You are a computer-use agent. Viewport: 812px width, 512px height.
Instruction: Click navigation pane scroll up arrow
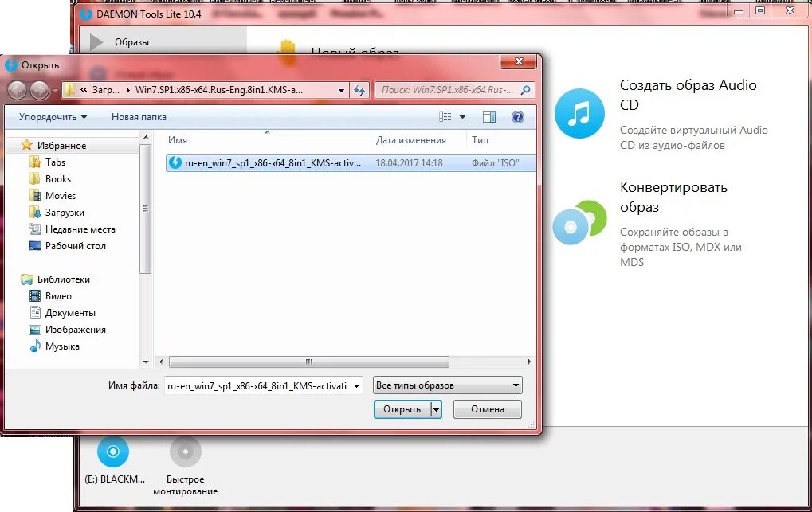[x=146, y=137]
